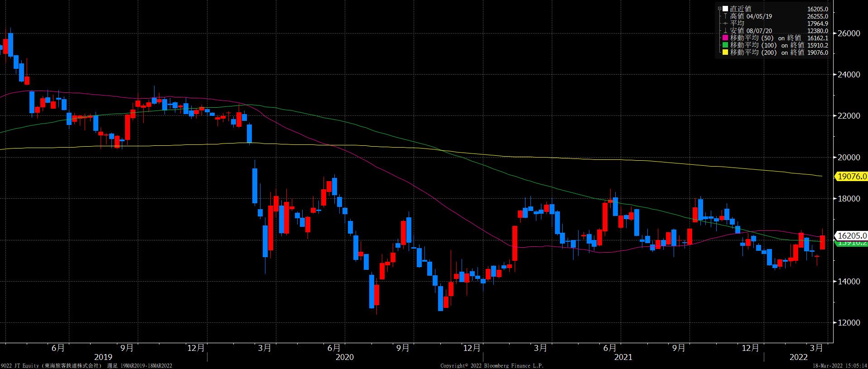Click the white 直近値 legend swatch
The height and width of the screenshot is (369, 868).
point(725,9)
